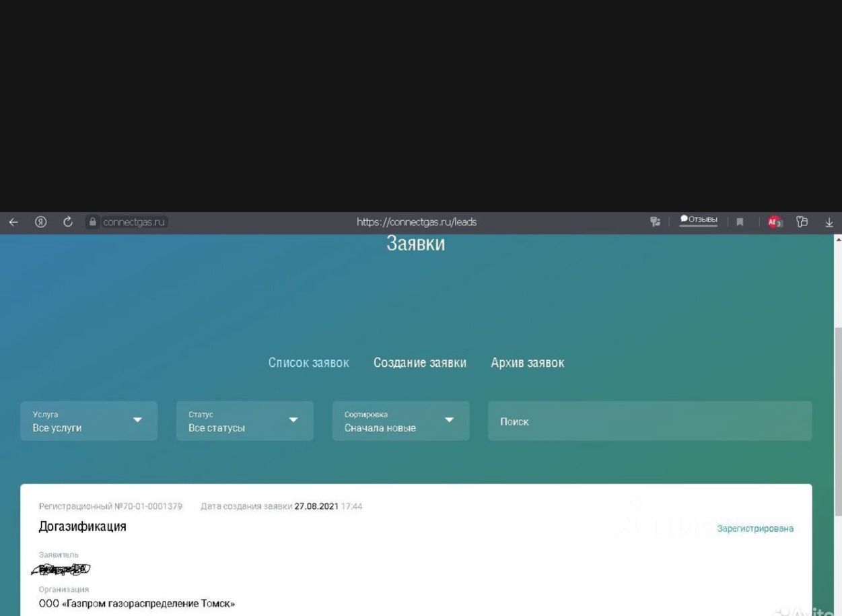
Task: Click the padlock site security icon
Action: [94, 222]
